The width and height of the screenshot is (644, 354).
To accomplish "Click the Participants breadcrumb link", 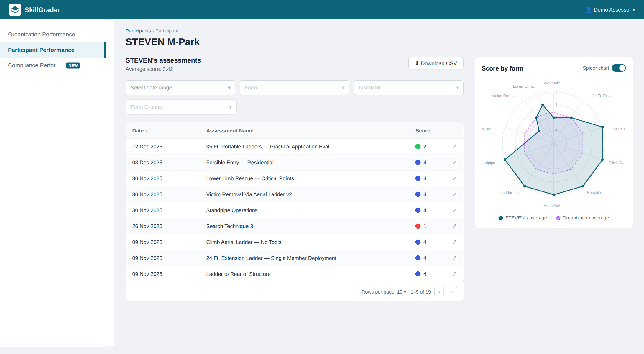I will [138, 31].
